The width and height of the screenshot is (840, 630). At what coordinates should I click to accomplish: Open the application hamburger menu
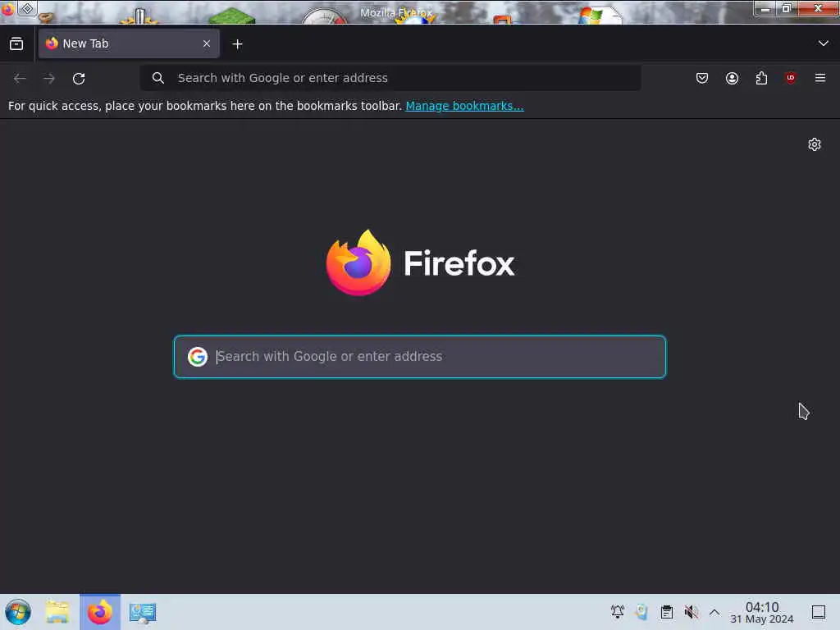click(820, 78)
